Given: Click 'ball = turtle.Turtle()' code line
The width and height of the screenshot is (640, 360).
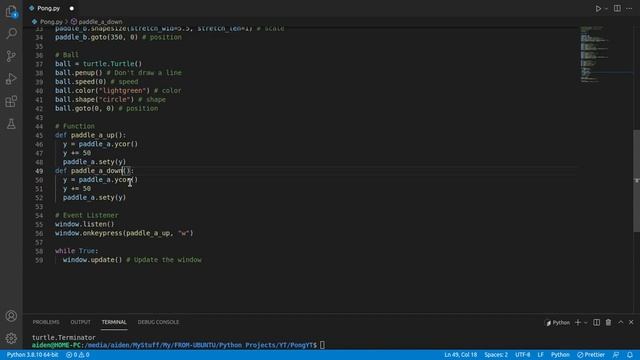Looking at the screenshot, I should [98, 64].
